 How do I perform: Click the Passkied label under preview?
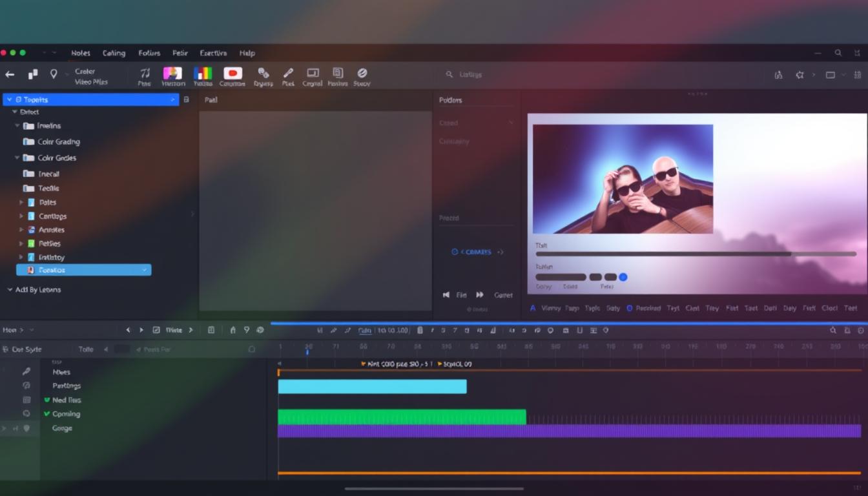point(648,308)
